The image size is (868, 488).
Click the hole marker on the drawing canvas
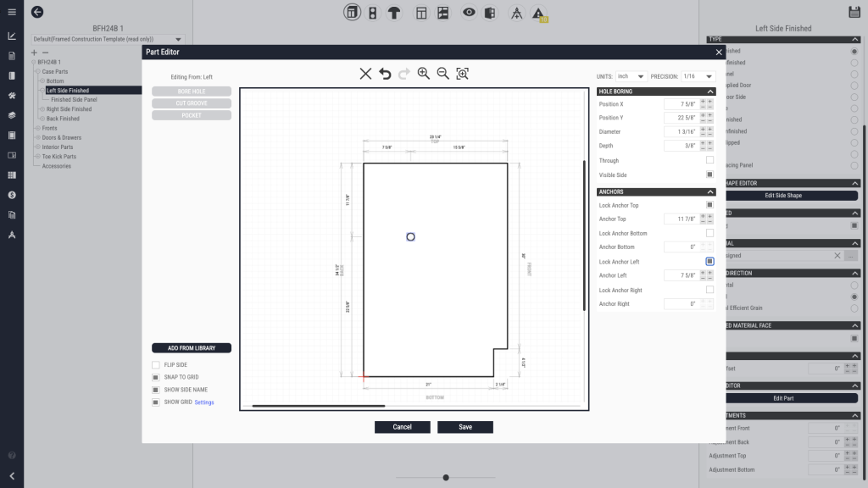coord(410,237)
